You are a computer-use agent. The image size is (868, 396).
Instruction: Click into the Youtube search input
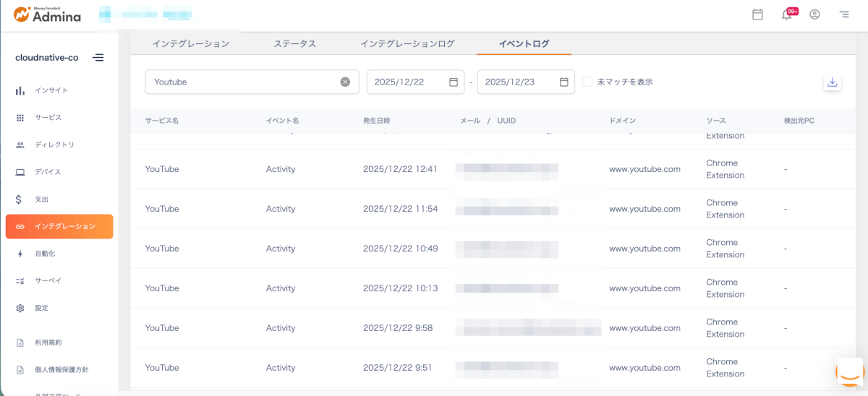[242, 82]
